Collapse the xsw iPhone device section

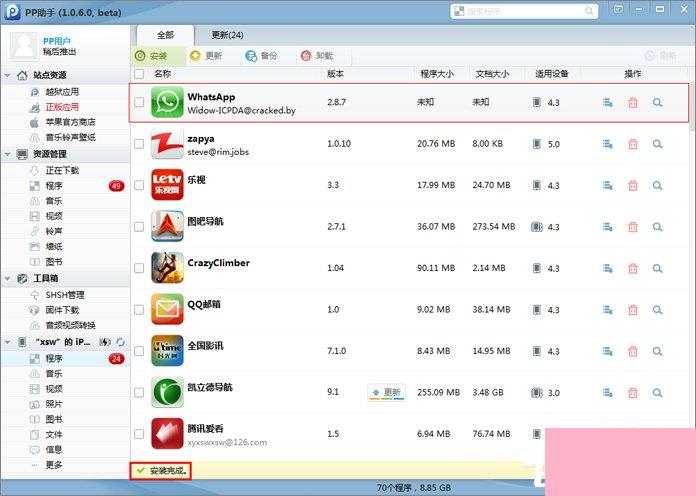(x=8, y=342)
